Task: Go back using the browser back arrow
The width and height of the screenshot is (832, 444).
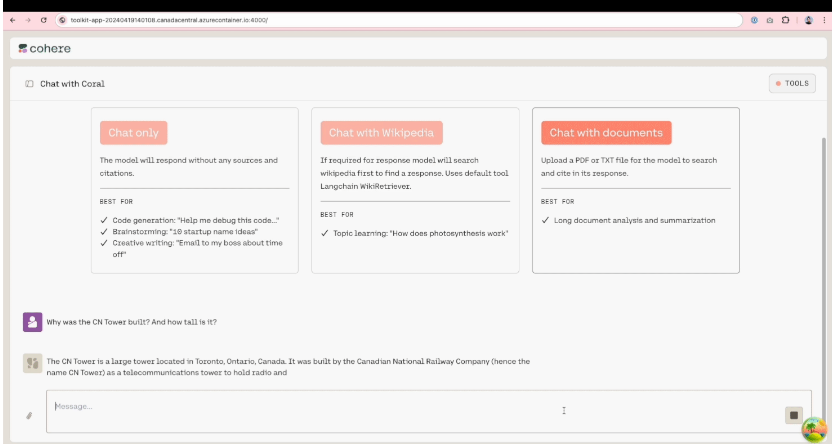Action: click(x=11, y=20)
